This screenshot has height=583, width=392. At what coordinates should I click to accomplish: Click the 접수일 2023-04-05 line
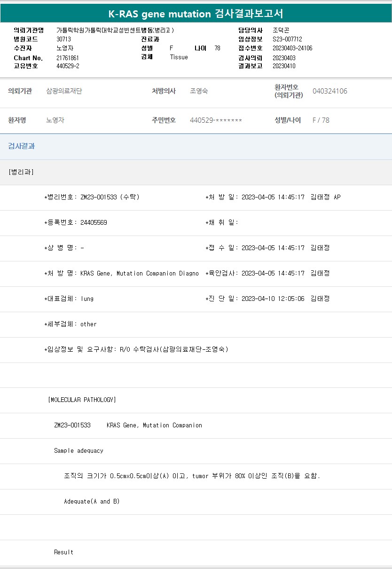[267, 248]
